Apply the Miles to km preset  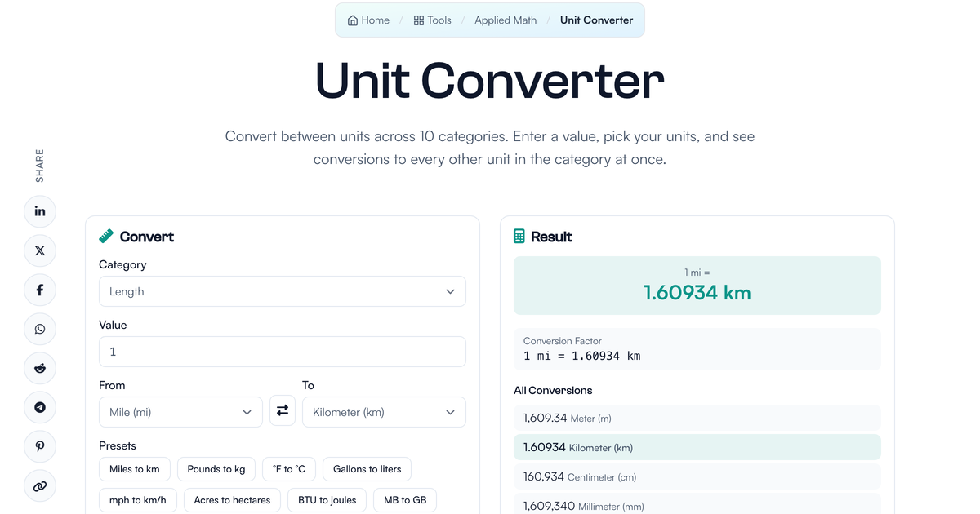(x=135, y=469)
